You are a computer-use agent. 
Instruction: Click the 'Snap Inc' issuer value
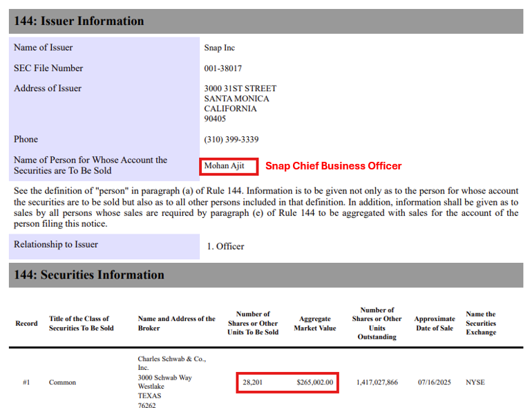pos(220,48)
